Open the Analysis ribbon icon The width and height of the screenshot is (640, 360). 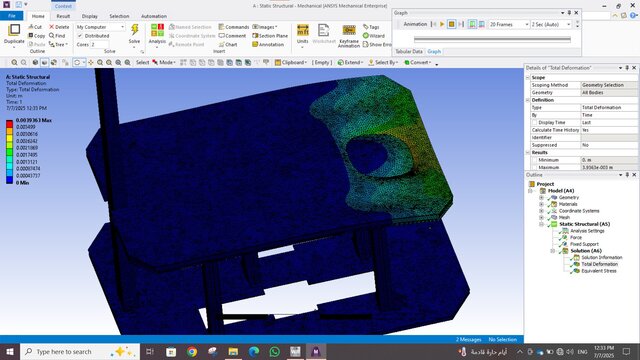point(157,31)
